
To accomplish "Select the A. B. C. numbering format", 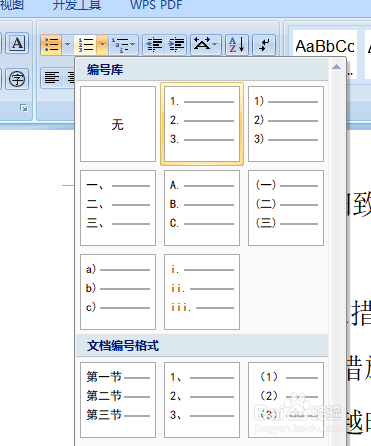I will 202,208.
